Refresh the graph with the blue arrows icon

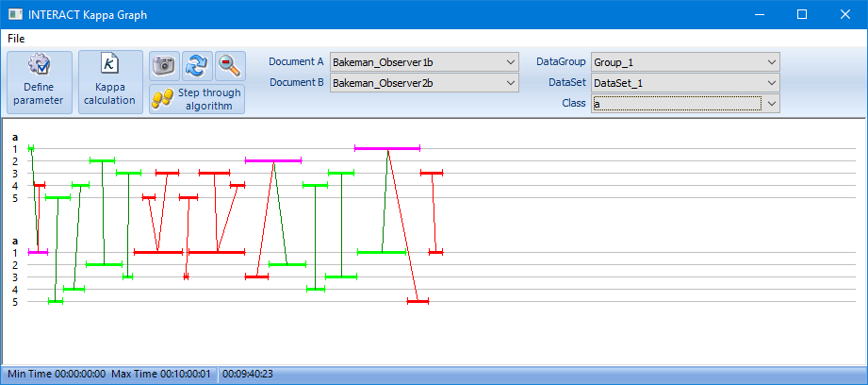click(197, 65)
